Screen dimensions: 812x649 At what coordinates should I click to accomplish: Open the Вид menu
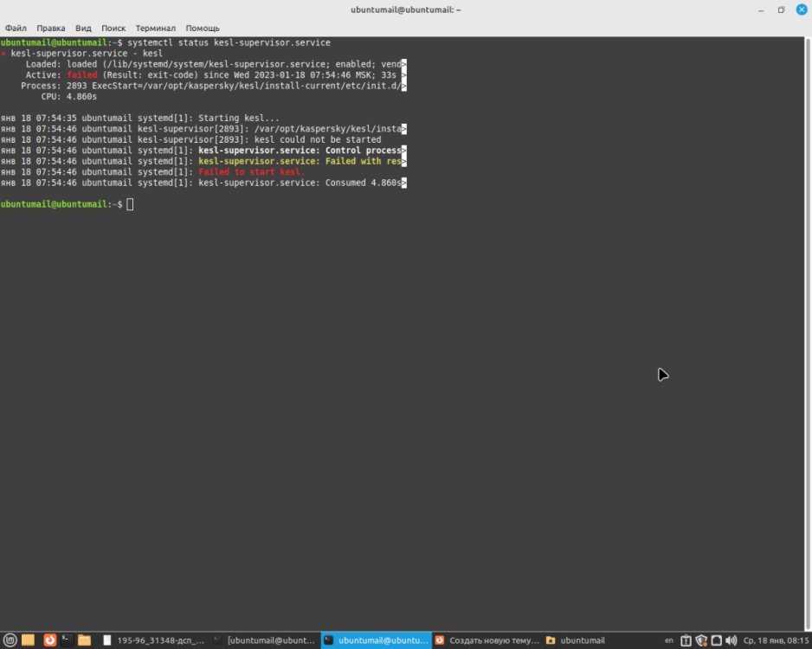83,28
